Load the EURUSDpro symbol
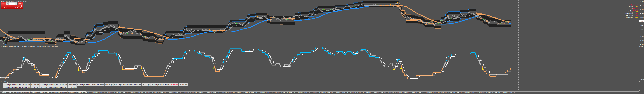 coord(137,85)
